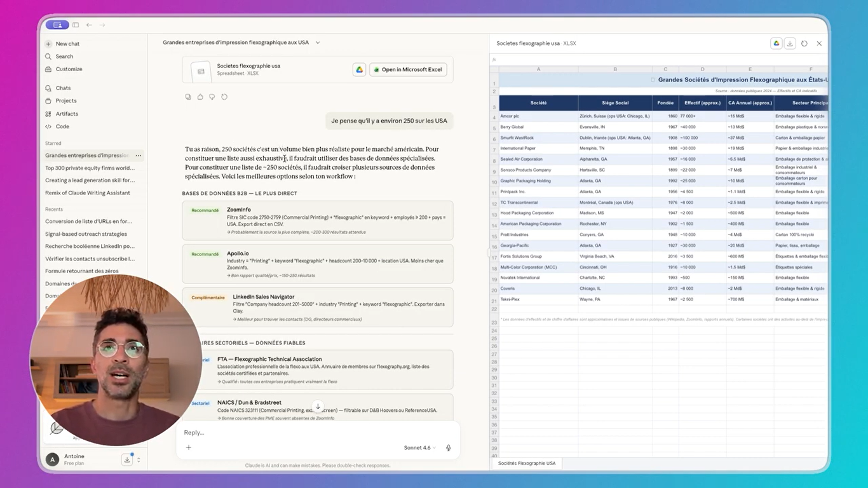868x488 pixels.
Task: Open chat Creating a lead generation skill
Action: [90, 180]
